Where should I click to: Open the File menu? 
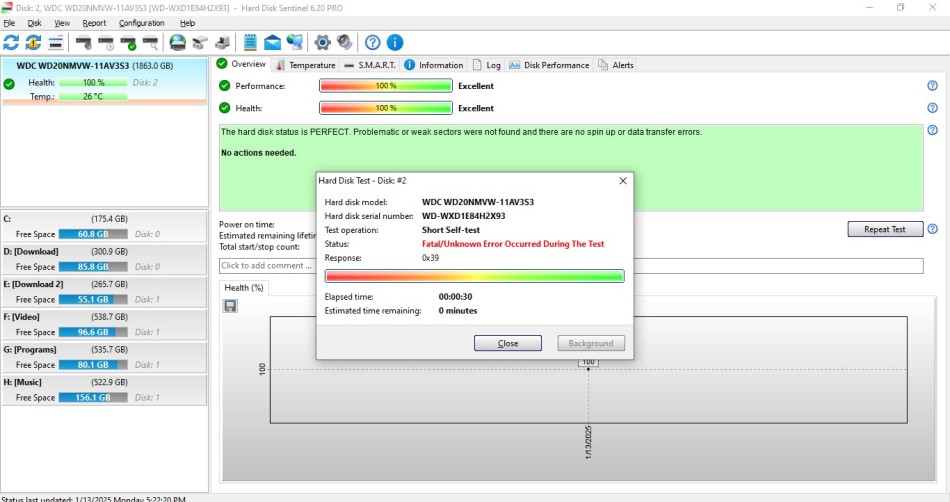coord(9,23)
